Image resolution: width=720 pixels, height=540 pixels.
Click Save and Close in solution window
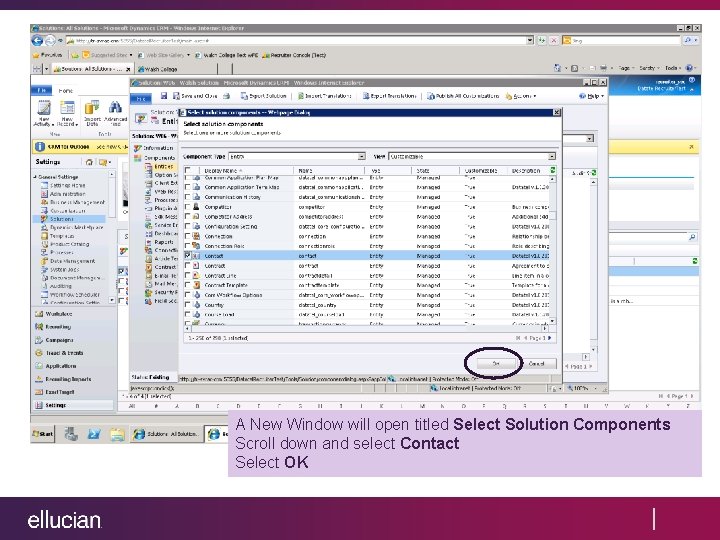point(195,96)
